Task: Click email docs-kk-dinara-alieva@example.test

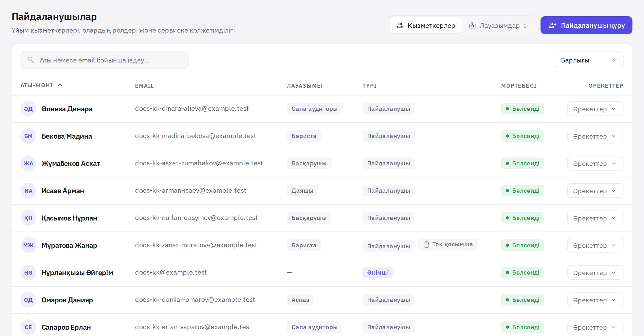Action: click(192, 109)
